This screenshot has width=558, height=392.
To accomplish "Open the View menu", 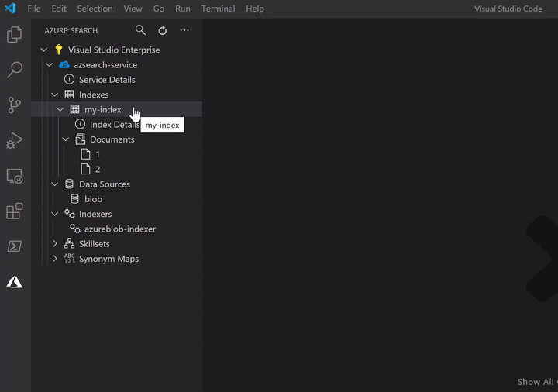I will (x=133, y=9).
